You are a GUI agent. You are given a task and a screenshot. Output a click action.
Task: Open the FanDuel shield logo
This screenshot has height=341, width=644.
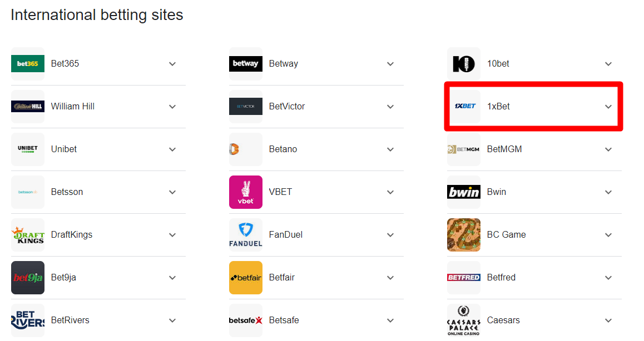click(x=246, y=235)
